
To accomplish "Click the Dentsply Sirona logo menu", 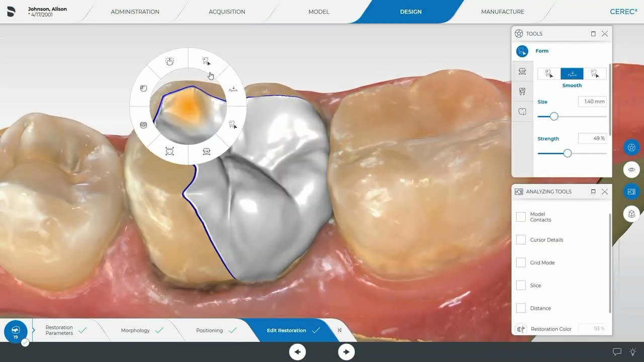I will (12, 12).
